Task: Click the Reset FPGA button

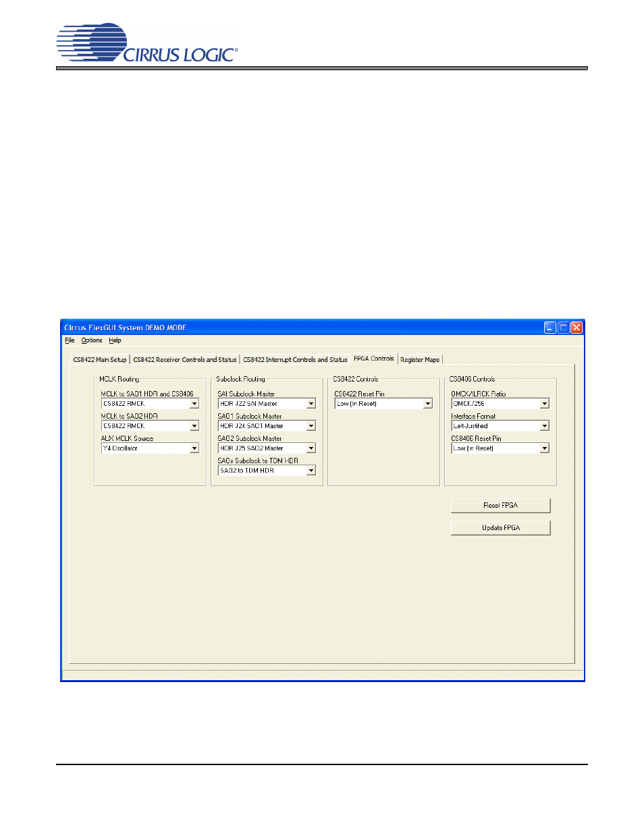Action: (x=501, y=505)
